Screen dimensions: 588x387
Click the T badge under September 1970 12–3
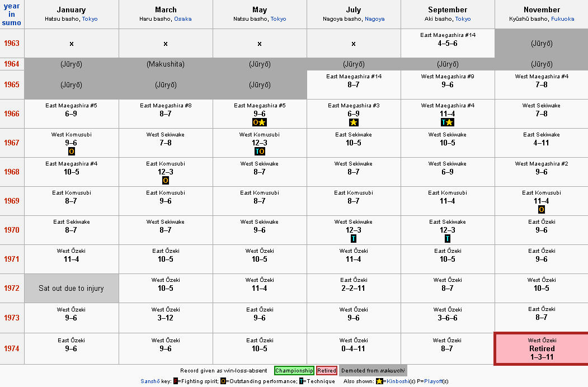point(448,239)
